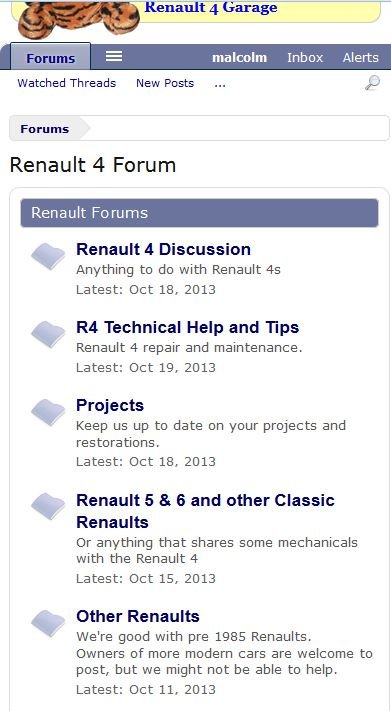Open the Inbox dropdown
The width and height of the screenshot is (391, 711).
point(305,58)
